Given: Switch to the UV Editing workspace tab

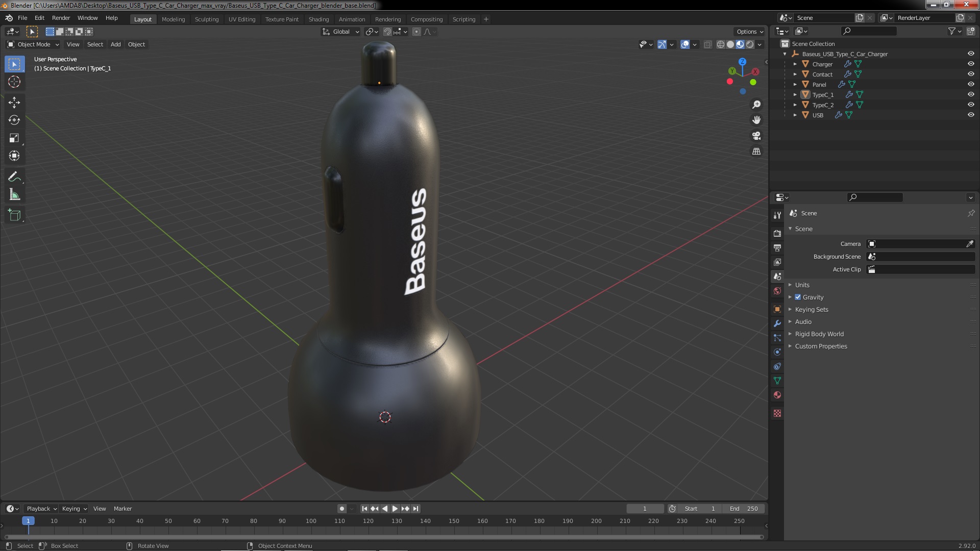Looking at the screenshot, I should 242,19.
